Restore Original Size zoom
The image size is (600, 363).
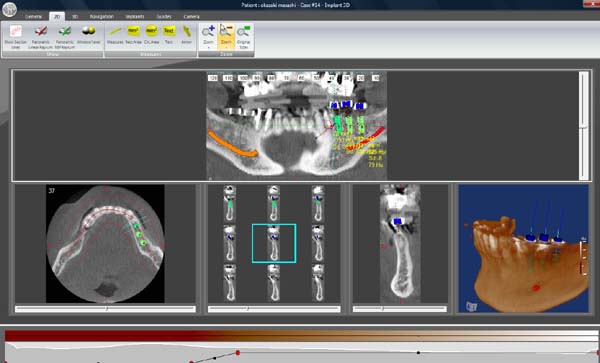(x=244, y=37)
